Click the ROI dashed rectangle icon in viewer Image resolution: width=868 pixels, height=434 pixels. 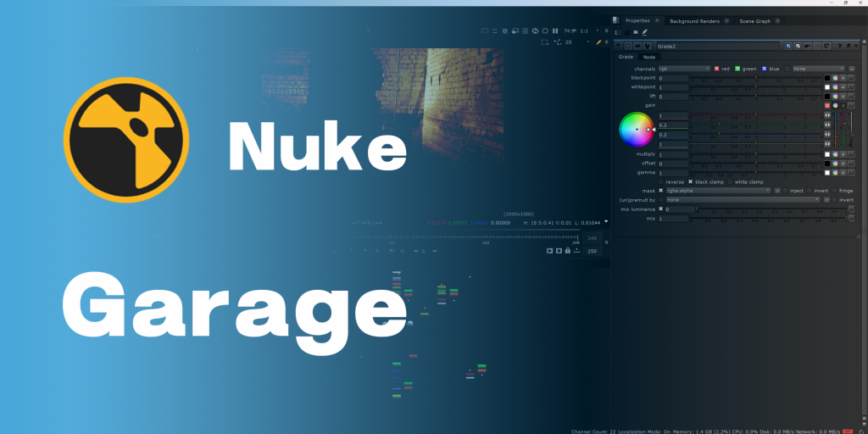coord(545,42)
